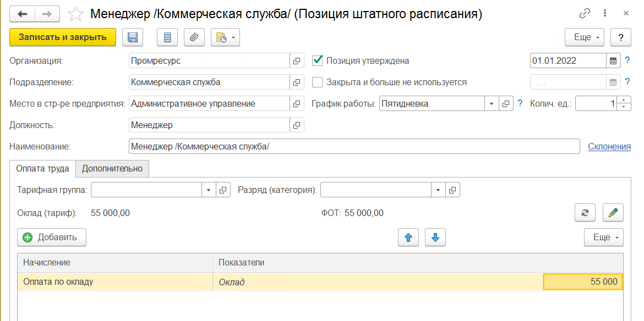The height and width of the screenshot is (321, 644).
Task: Click the refresh icon next to ФОТ
Action: 585,213
